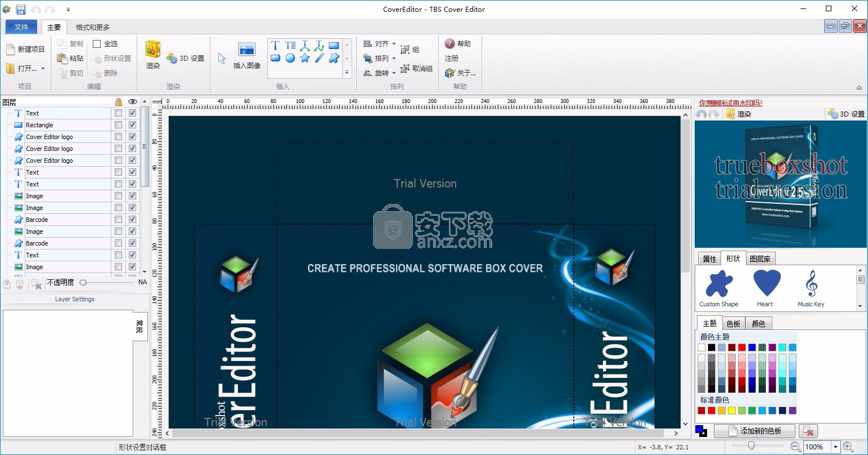Open About (关于...) dialog
Viewport: 868px width, 455px height.
[x=460, y=73]
